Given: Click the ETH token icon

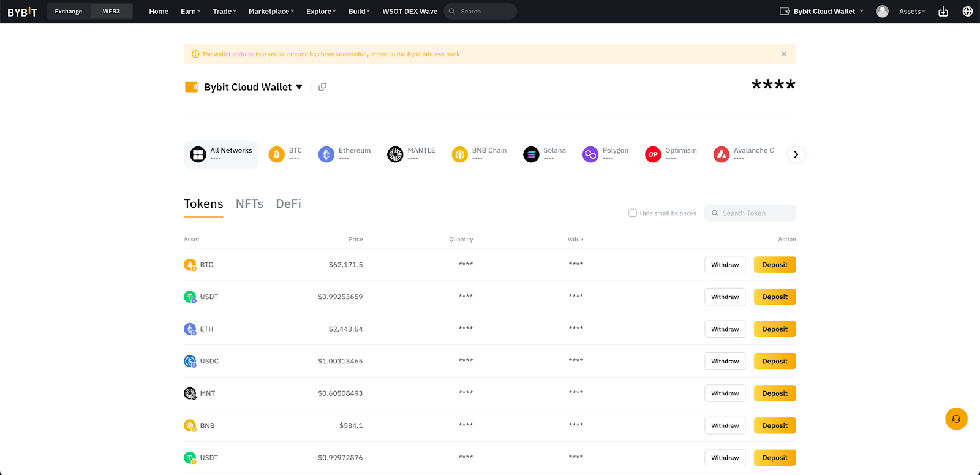Looking at the screenshot, I should 190,329.
